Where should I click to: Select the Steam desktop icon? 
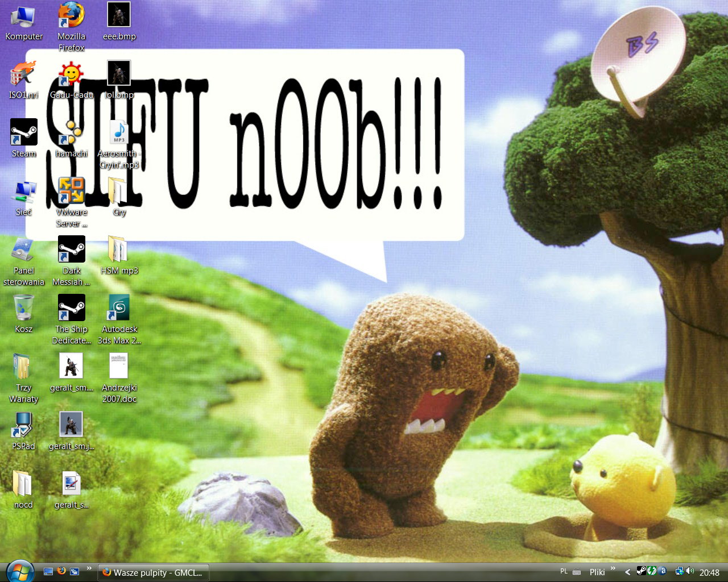pyautogui.click(x=24, y=132)
